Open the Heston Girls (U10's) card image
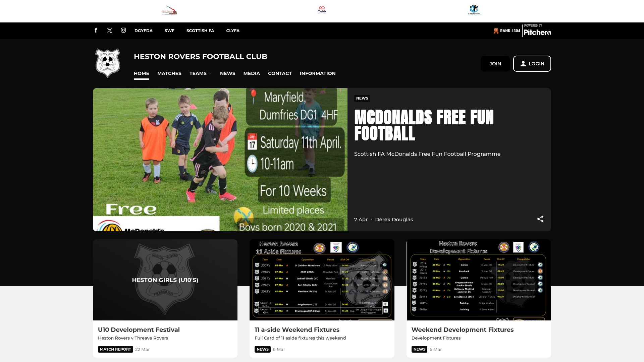The height and width of the screenshot is (362, 644). (165, 280)
